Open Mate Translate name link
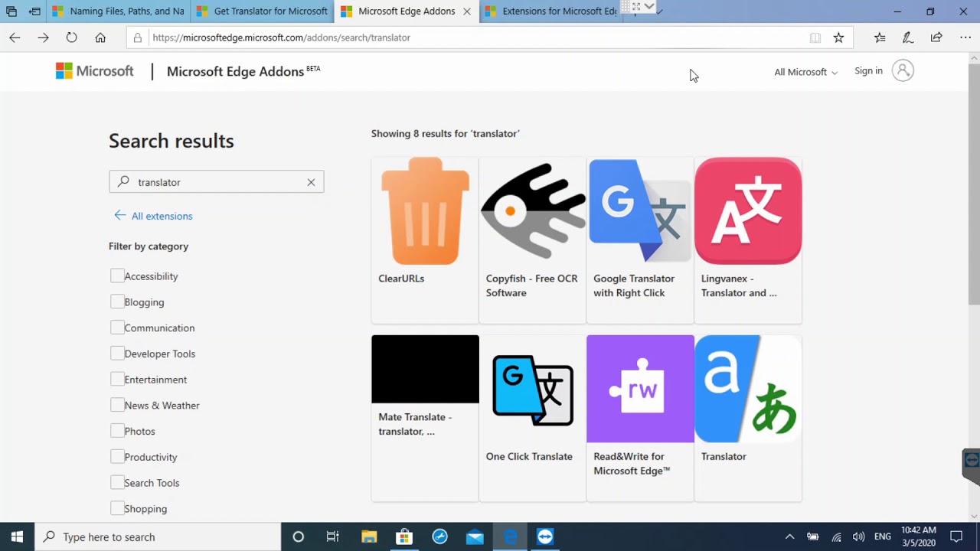980x551 pixels. 415,424
